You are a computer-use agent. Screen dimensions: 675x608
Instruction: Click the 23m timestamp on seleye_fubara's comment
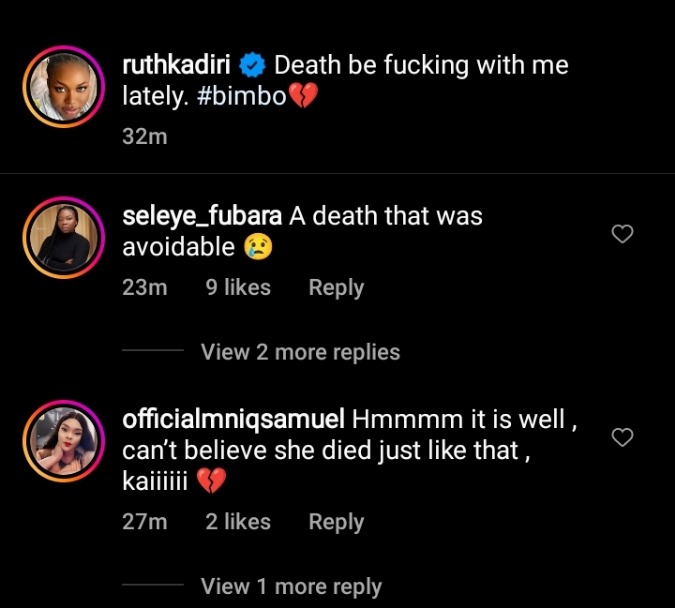(x=144, y=287)
